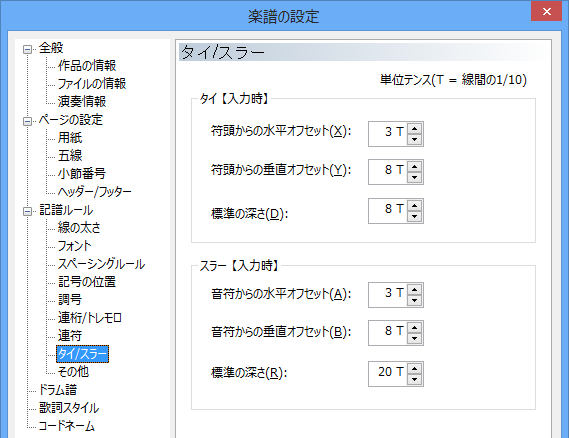Increase slur horizontal offset (A) value

pyautogui.click(x=414, y=290)
